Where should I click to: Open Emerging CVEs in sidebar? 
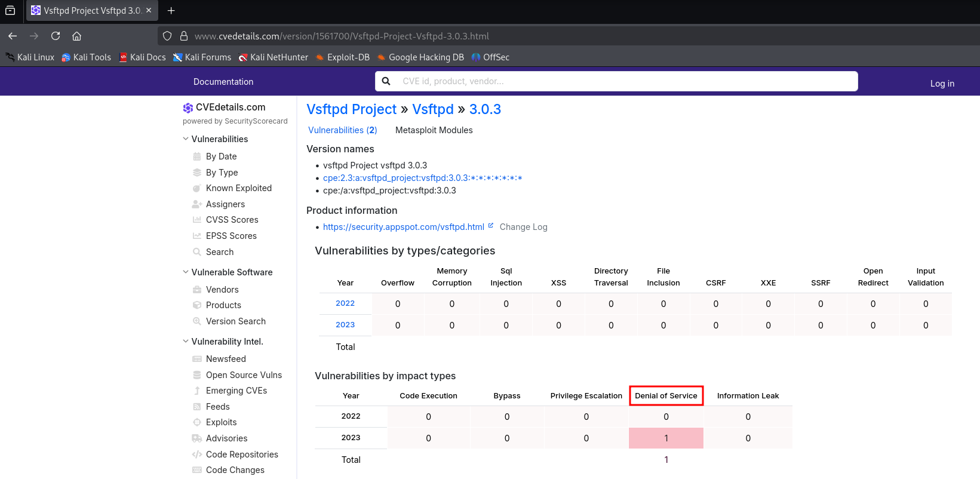click(236, 391)
